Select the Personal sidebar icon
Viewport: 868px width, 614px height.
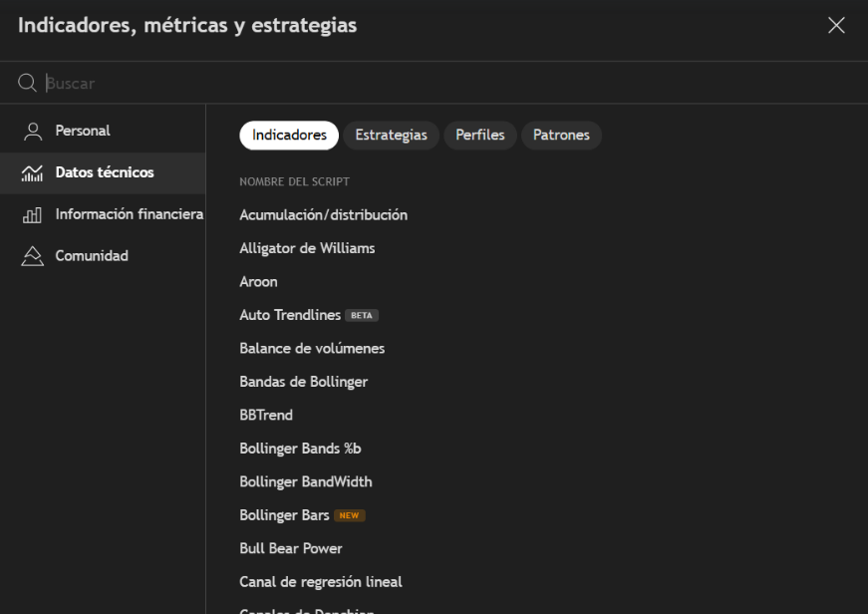pos(31,131)
